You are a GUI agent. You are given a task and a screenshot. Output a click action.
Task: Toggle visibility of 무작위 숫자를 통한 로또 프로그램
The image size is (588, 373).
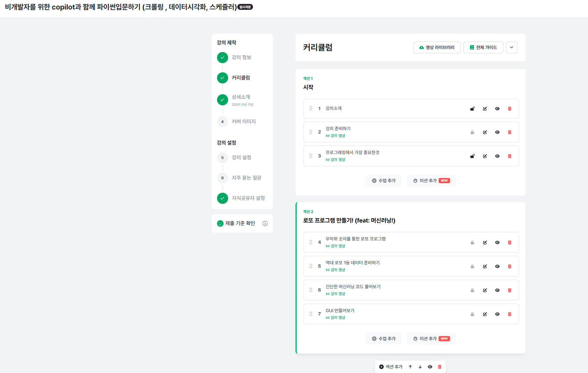(497, 242)
